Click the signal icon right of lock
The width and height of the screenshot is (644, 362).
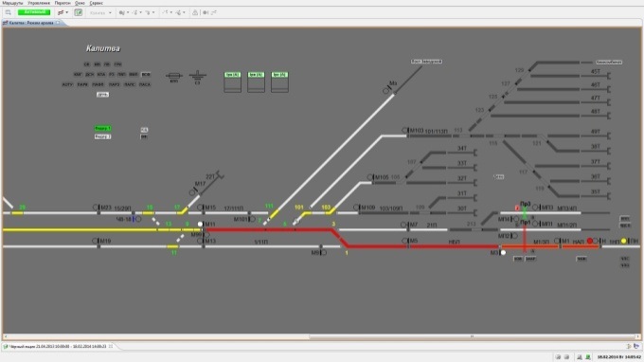[206, 12]
